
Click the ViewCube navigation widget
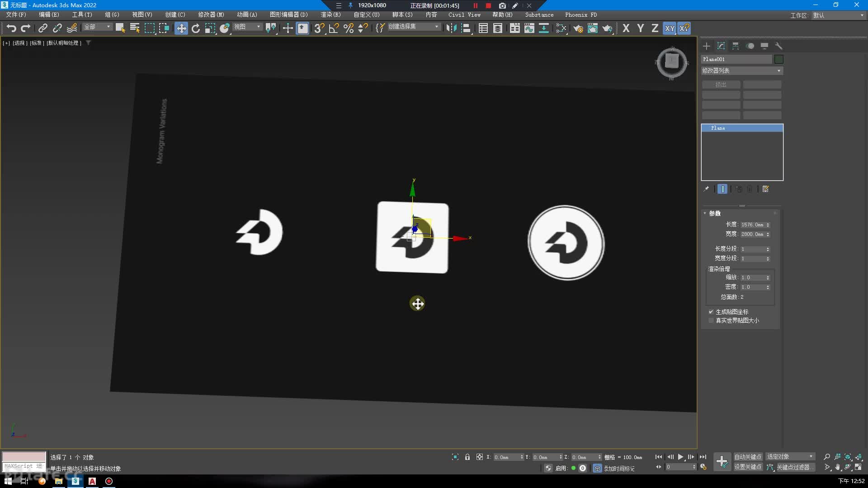[672, 62]
